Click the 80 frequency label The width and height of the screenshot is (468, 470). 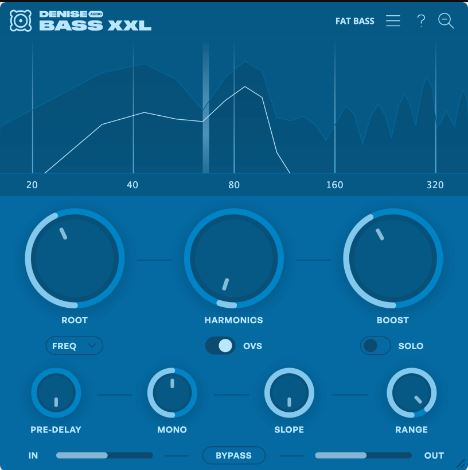pos(234,185)
